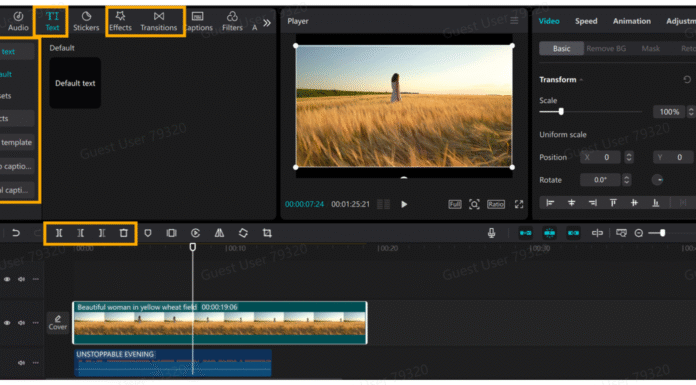Click the timeline cover thumbnail settings icon
Viewport: 696px width, 385px height.
coord(621,233)
